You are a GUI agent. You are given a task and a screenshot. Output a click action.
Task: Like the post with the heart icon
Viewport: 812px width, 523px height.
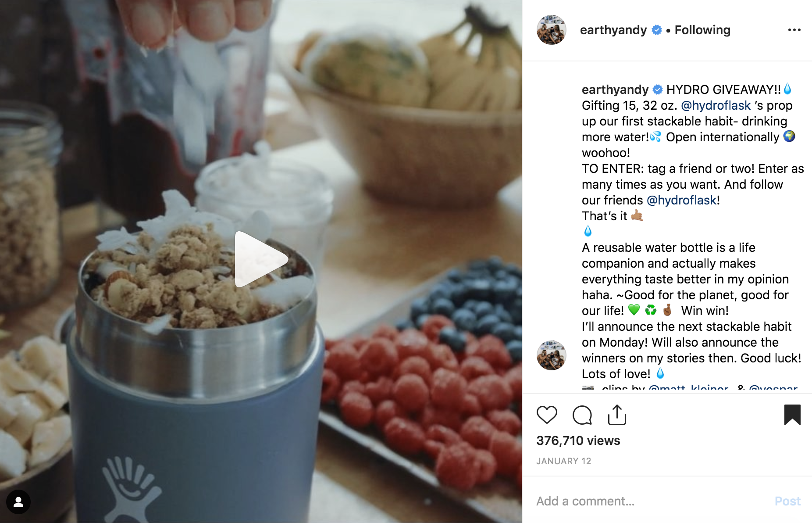coord(547,415)
